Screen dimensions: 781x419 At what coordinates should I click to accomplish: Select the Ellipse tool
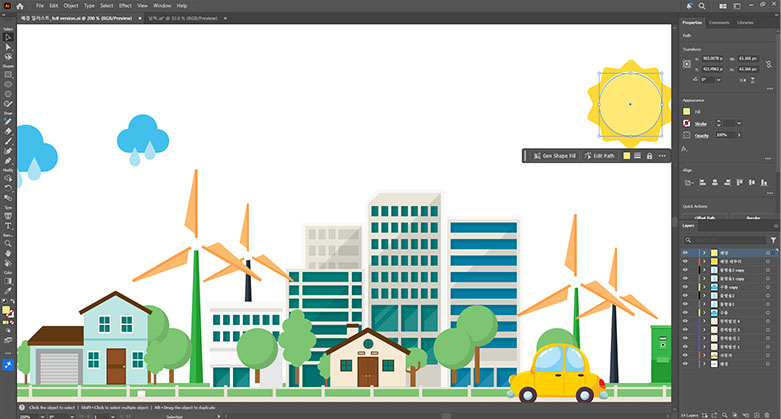(8, 84)
